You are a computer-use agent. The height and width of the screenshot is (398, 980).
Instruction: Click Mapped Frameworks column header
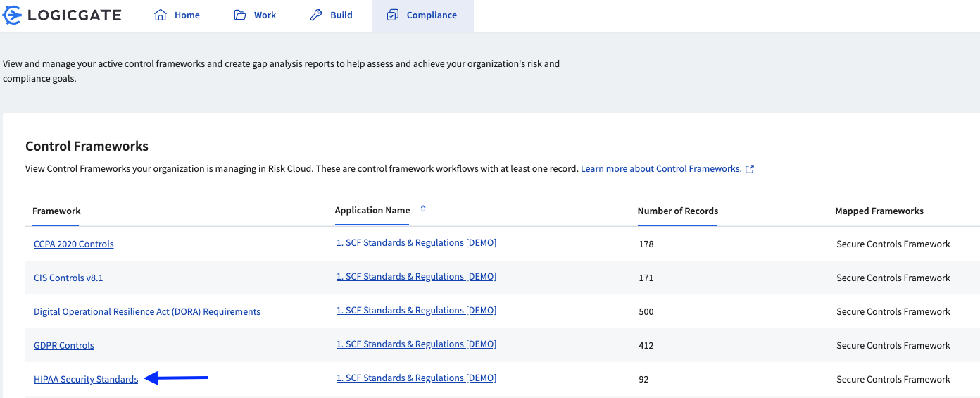[879, 211]
